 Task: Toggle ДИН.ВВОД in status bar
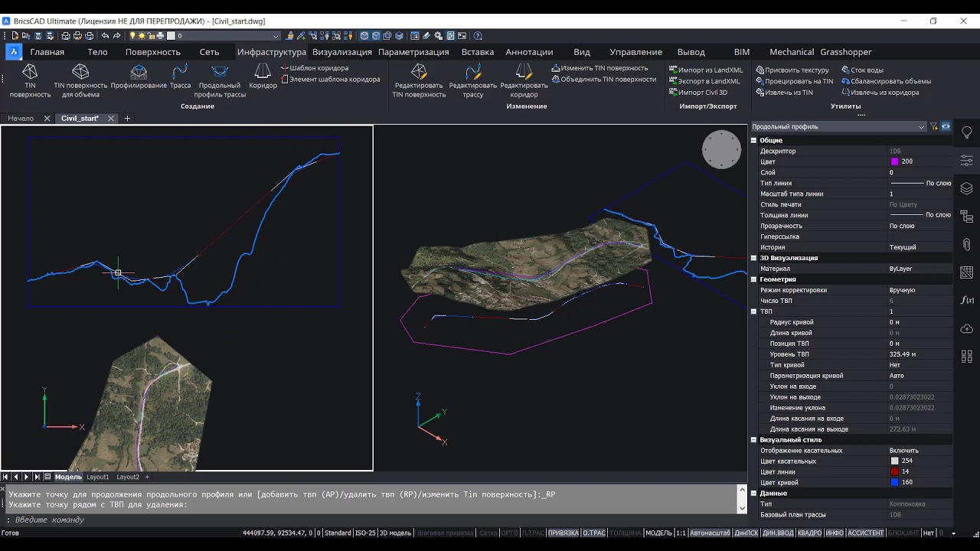[x=778, y=533]
